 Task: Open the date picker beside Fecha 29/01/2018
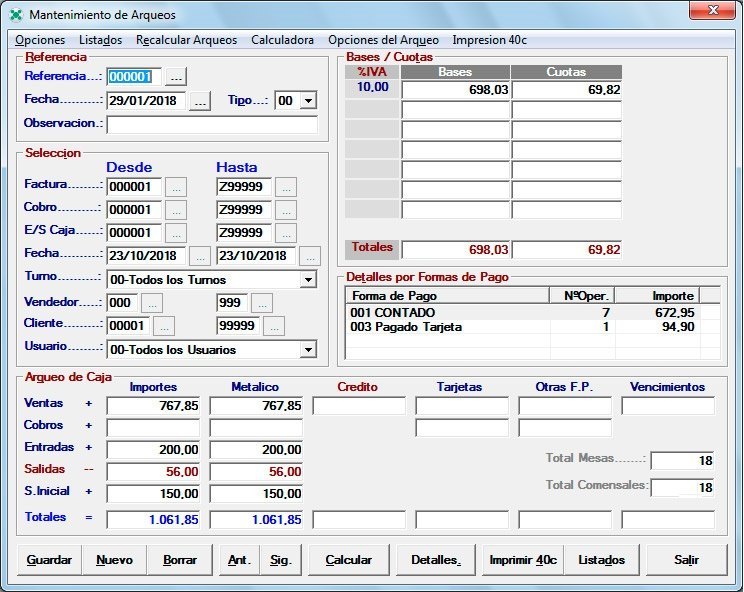[x=200, y=101]
